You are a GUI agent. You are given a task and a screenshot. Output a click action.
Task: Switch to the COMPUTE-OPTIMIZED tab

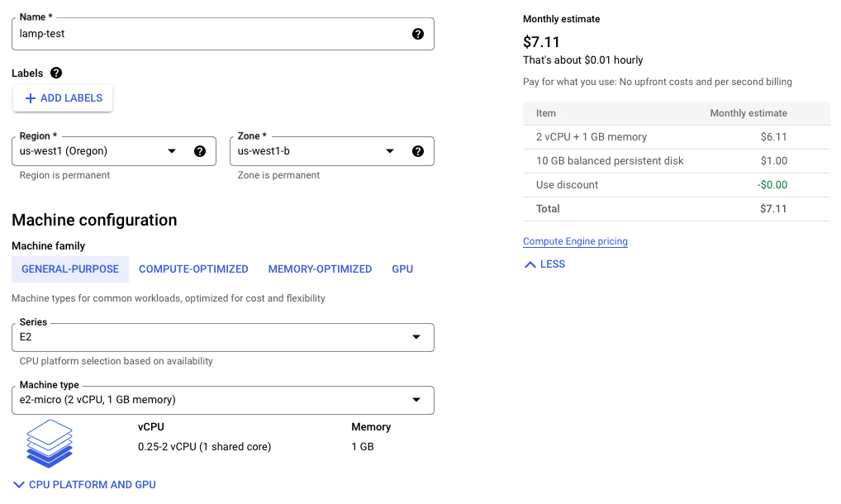tap(193, 269)
